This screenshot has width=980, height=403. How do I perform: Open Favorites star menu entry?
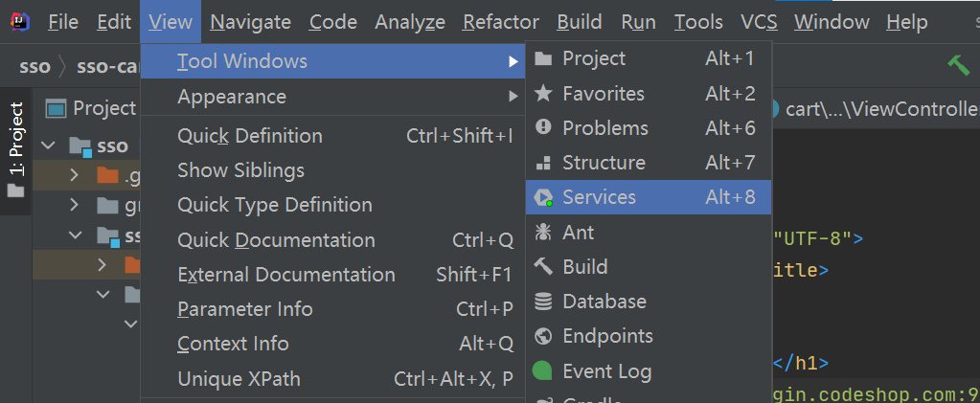(603, 94)
